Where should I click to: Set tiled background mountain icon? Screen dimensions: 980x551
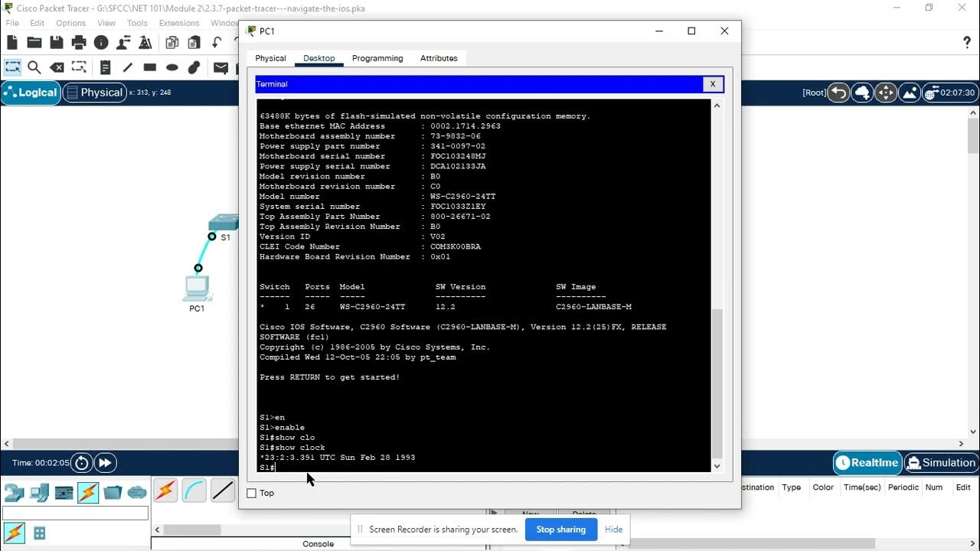pos(910,93)
